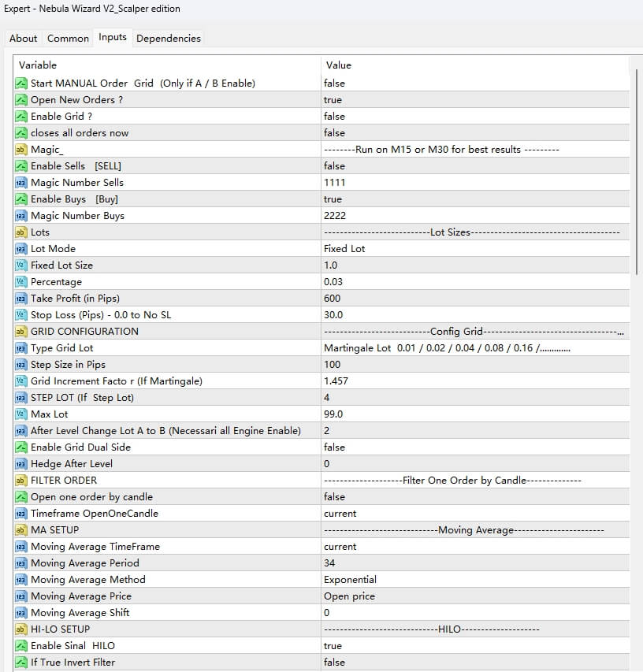Screen dimensions: 643x672
Task: Toggle Open one order by candle value
Action: [x=334, y=497]
